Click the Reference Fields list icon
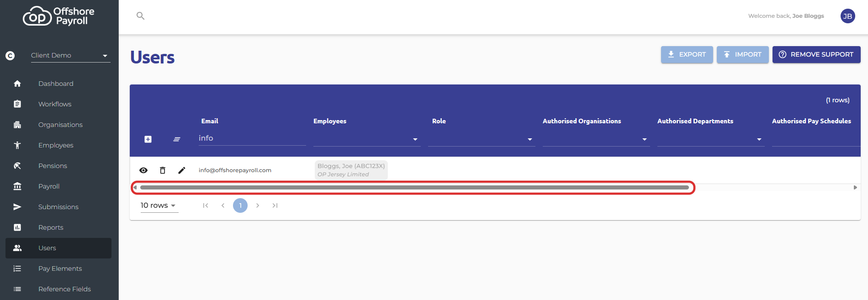 (x=17, y=289)
